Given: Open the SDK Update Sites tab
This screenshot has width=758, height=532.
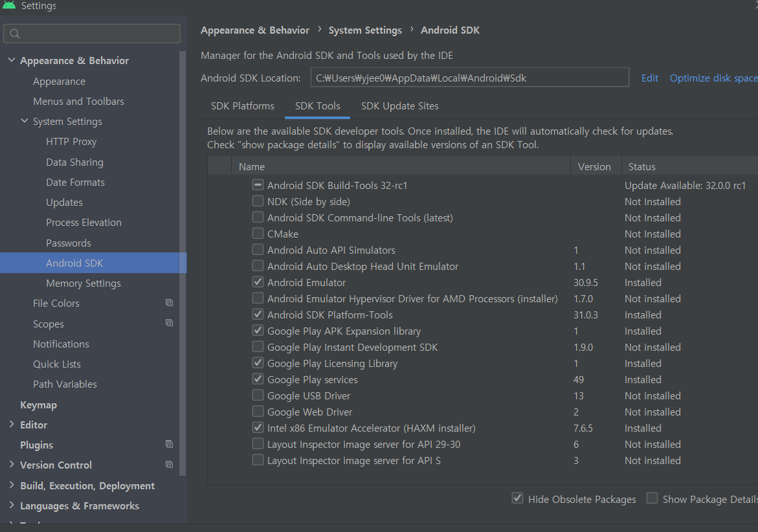Looking at the screenshot, I should [400, 106].
